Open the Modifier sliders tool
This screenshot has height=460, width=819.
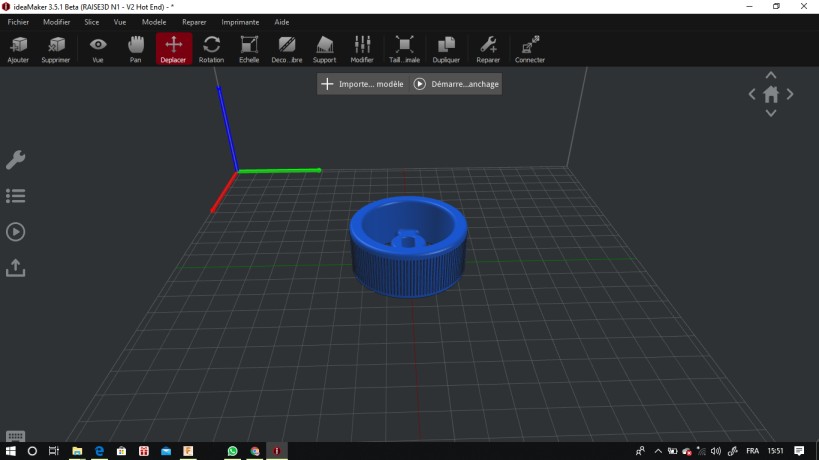[x=362, y=49]
